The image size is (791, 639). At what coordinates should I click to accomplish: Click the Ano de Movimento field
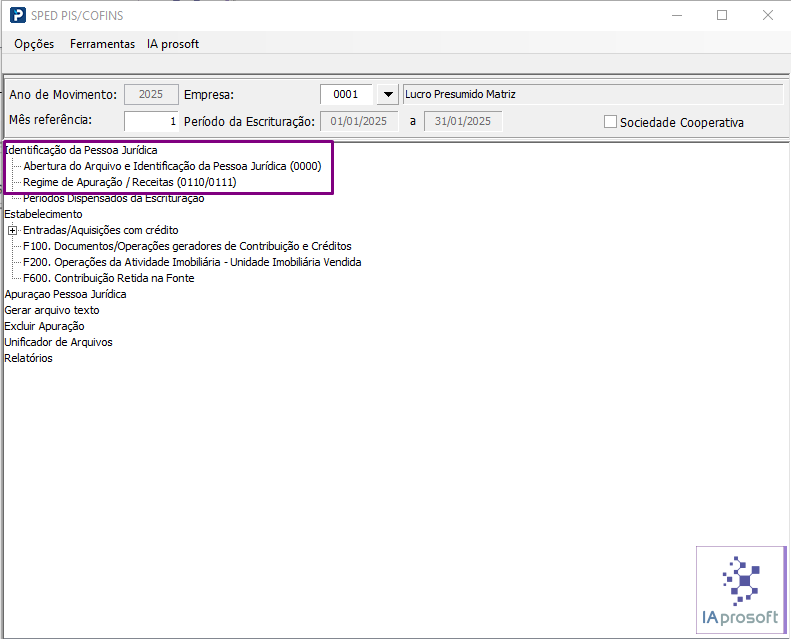[x=151, y=94]
